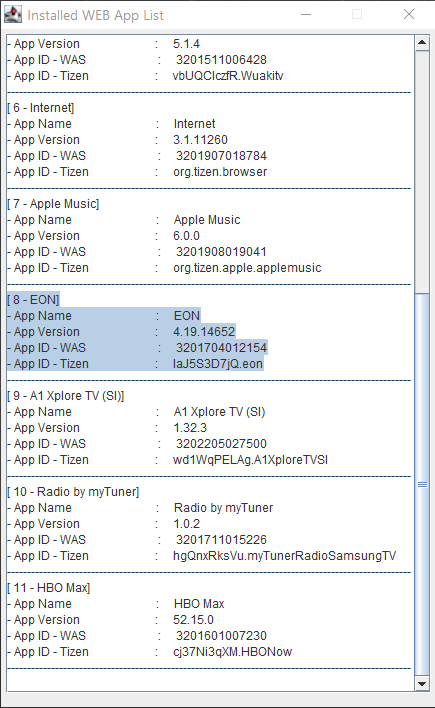
Task: Click the Tizen ID IaJ5S3D7jQ.eon
Action: point(218,364)
